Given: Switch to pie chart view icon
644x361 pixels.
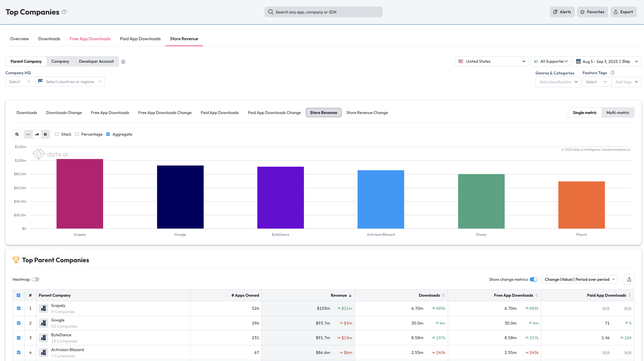Looking at the screenshot, I should (x=45, y=134).
